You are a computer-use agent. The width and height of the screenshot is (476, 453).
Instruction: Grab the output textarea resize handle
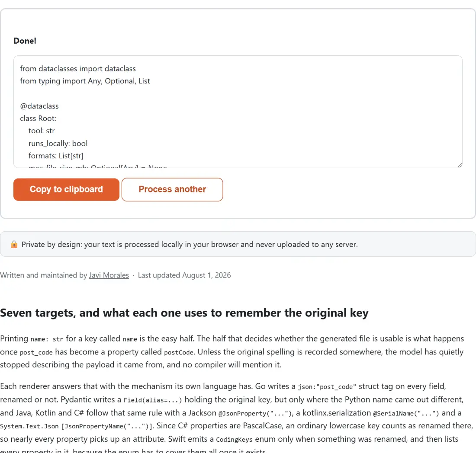(460, 165)
